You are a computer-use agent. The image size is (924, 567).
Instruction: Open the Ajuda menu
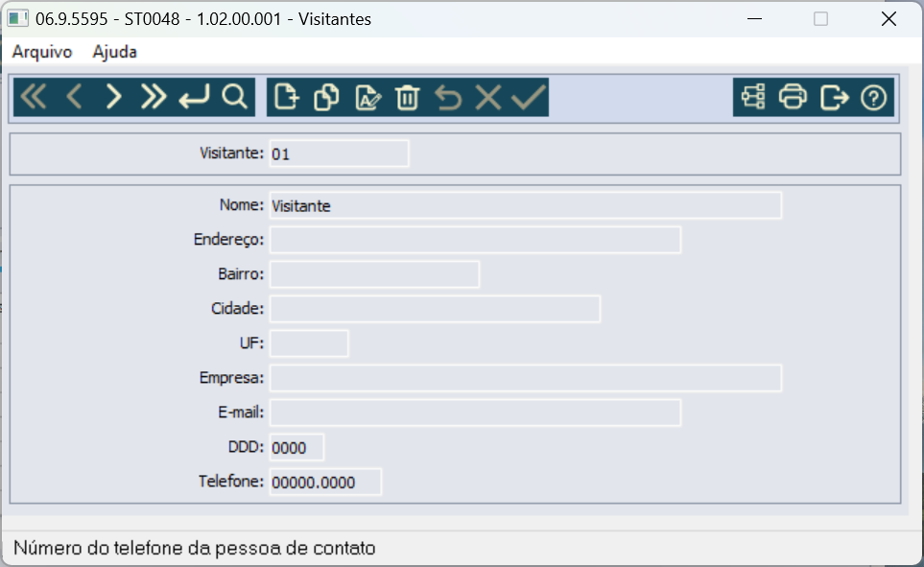[x=114, y=52]
